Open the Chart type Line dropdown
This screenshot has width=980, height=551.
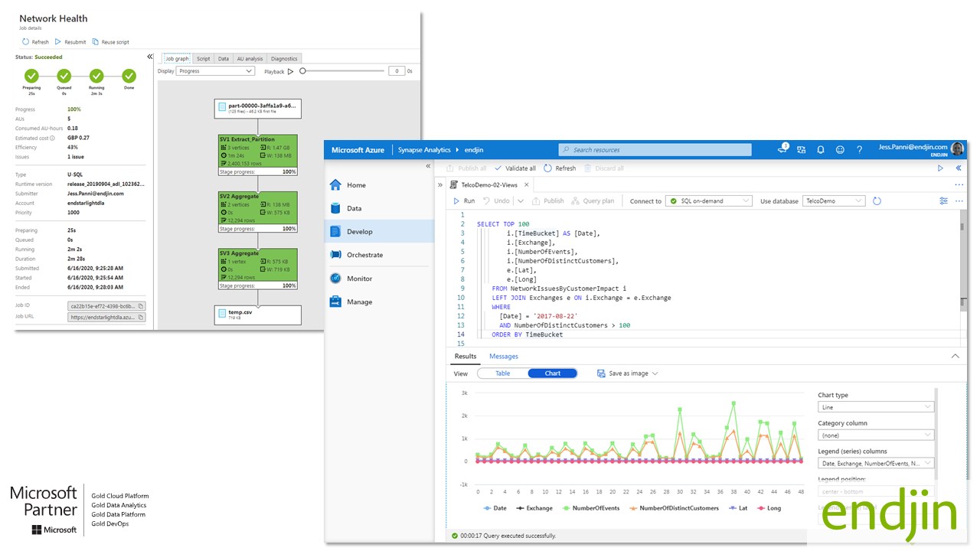(876, 407)
